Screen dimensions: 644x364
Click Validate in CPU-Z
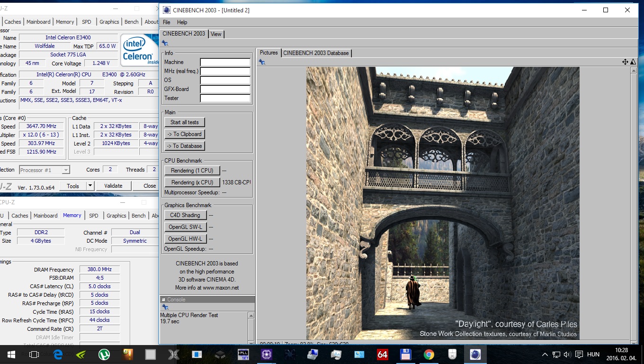(113, 186)
